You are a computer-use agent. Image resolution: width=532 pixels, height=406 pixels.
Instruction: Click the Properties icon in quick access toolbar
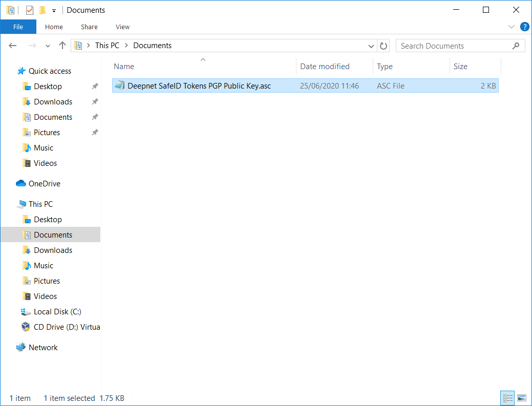[30, 10]
